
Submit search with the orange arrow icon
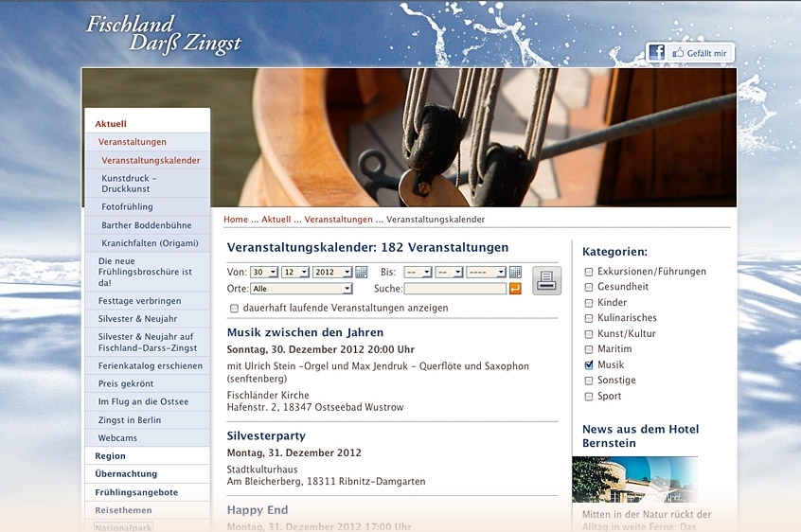tap(515, 289)
